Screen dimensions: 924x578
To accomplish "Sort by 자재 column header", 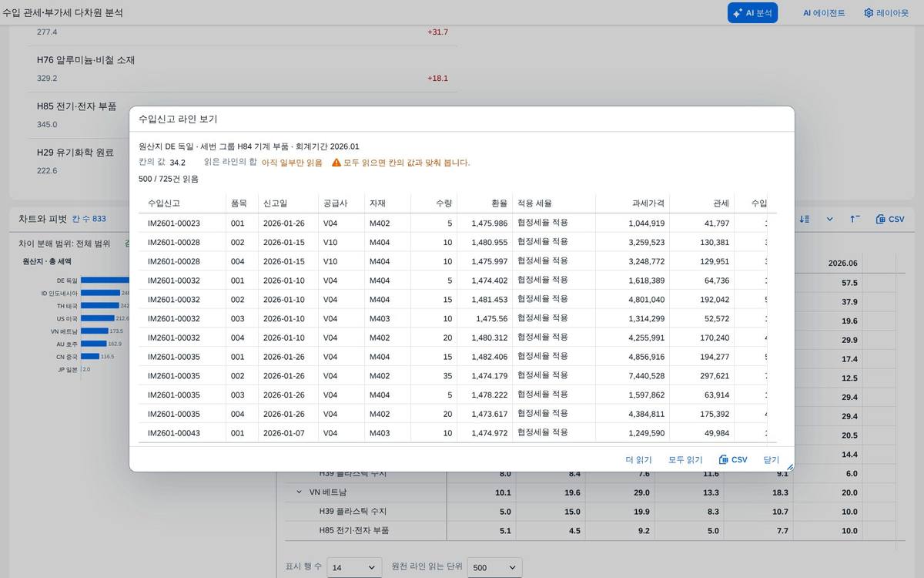I will [x=387, y=203].
